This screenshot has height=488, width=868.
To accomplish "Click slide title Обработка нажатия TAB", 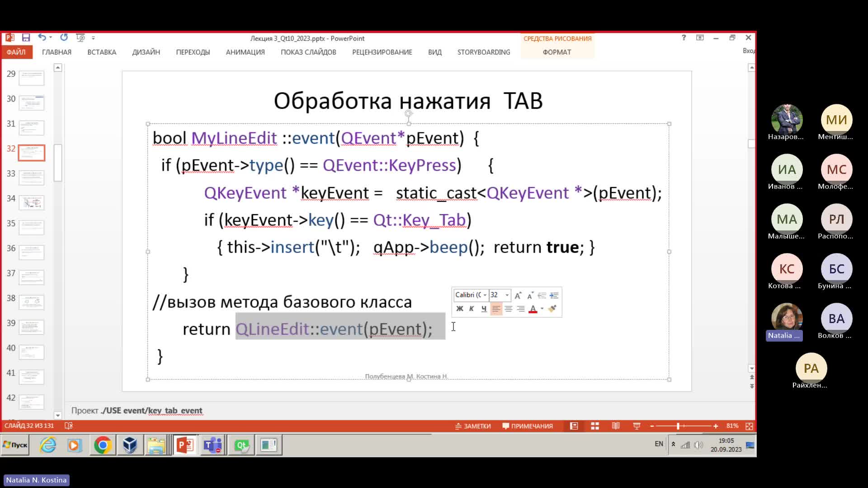I will tap(408, 101).
